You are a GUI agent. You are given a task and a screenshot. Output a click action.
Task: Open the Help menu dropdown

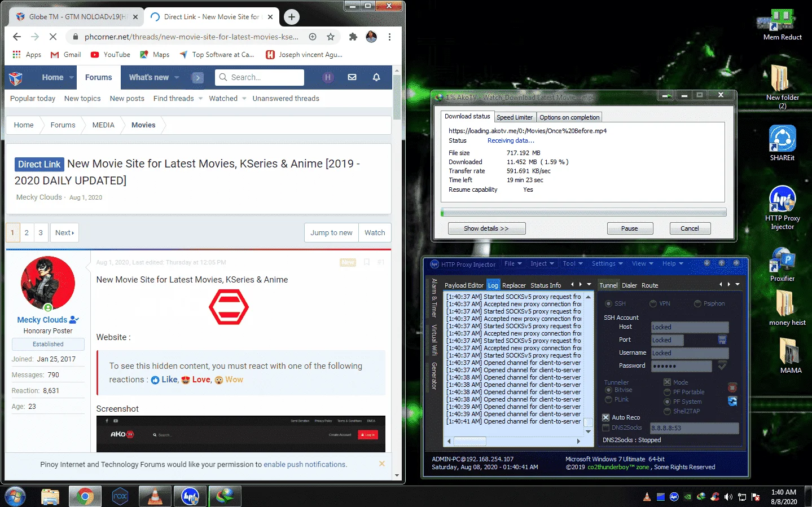click(673, 264)
